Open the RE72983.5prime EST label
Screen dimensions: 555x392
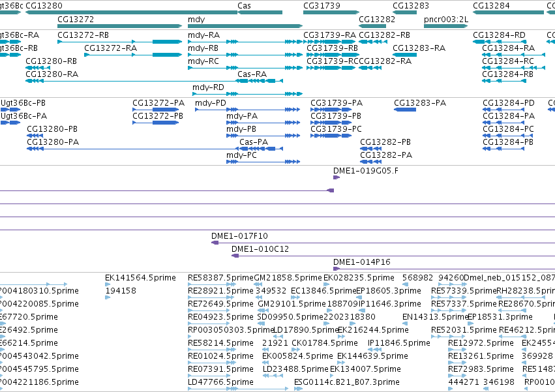[x=481, y=369]
